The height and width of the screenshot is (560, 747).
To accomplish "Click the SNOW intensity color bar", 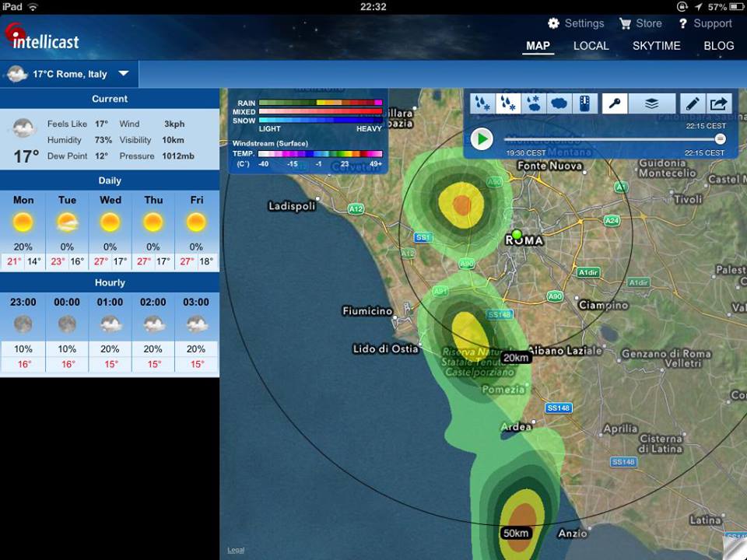I will [320, 121].
